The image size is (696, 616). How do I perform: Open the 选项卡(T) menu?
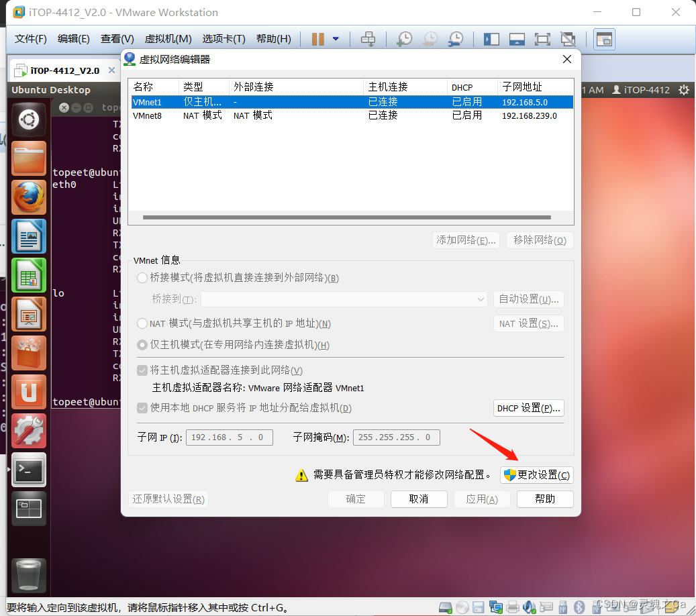pos(223,39)
